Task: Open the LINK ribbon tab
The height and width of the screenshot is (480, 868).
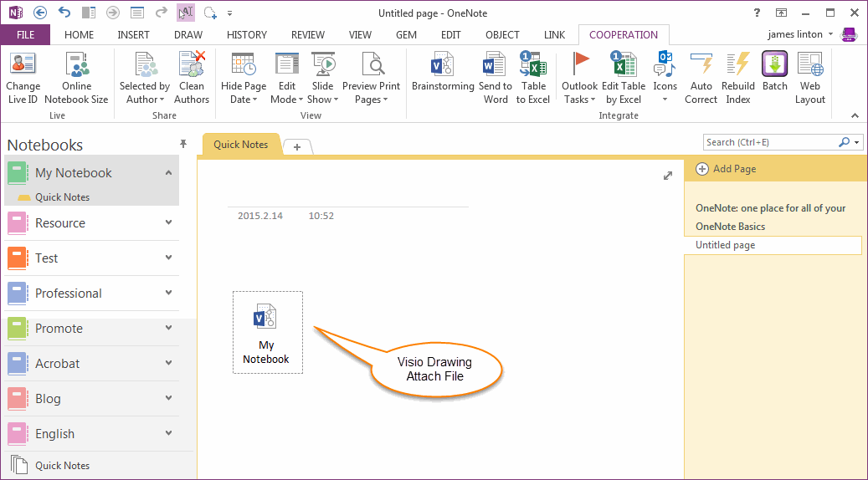Action: tap(554, 35)
